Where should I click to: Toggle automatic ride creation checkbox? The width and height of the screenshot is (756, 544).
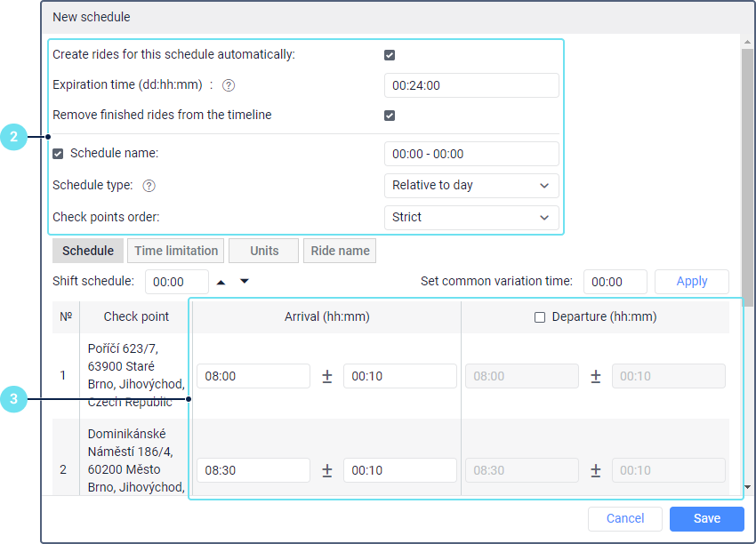coord(390,55)
